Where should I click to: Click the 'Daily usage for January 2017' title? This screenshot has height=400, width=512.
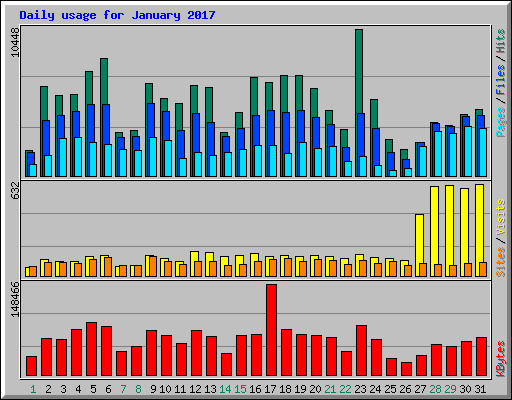(117, 15)
